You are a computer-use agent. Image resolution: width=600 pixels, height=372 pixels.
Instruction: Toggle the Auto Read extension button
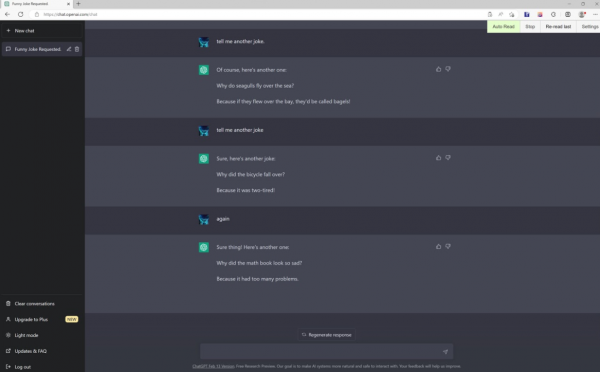503,26
